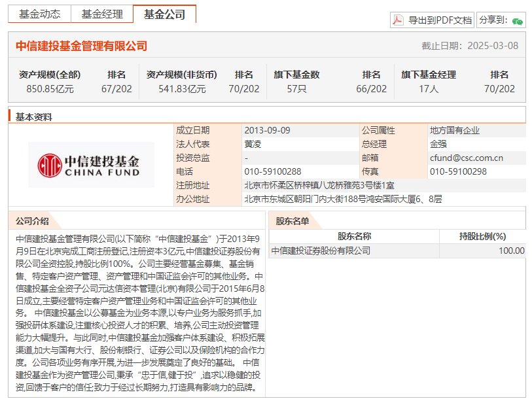This screenshot has height=401, width=532.
Task: Click company type 地方国有企业
Action: tap(455, 130)
